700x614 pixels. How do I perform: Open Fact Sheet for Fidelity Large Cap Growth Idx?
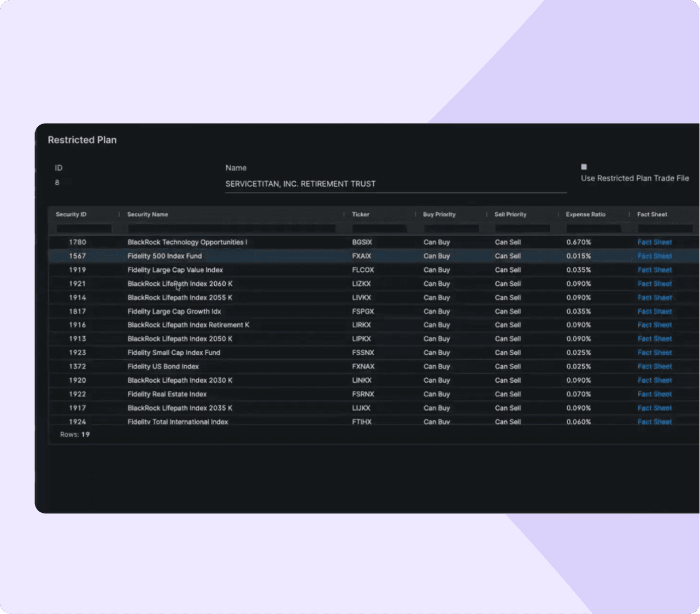655,312
